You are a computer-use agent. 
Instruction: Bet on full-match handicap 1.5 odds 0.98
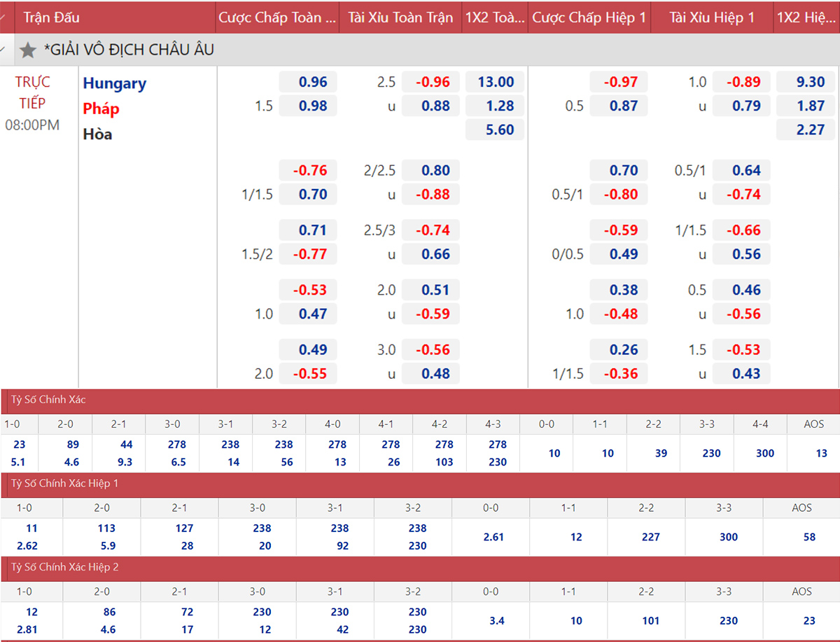[309, 106]
